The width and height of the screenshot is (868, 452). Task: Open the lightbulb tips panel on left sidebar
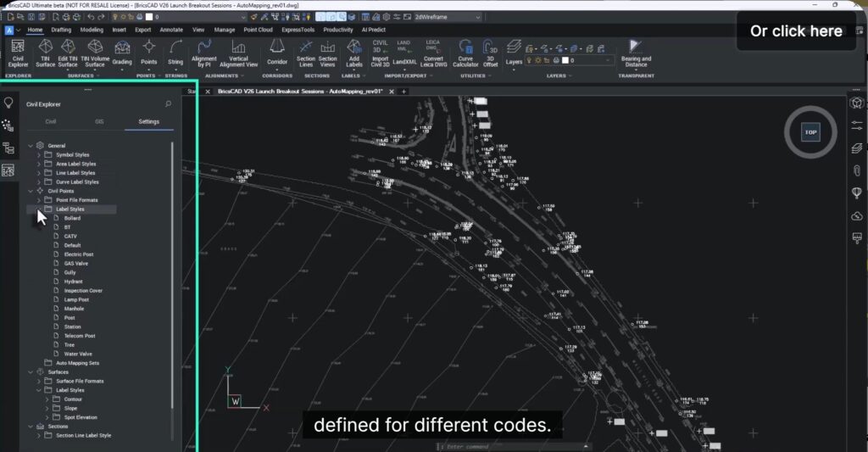(8, 103)
